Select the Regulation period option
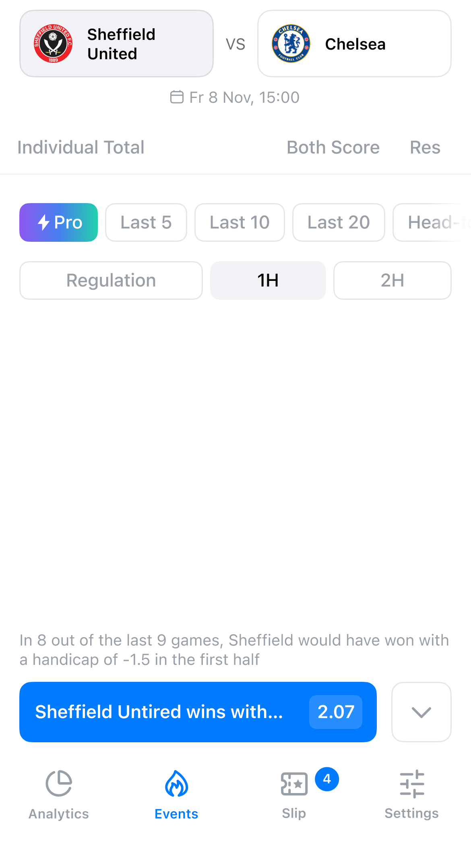The width and height of the screenshot is (471, 868). tap(111, 280)
